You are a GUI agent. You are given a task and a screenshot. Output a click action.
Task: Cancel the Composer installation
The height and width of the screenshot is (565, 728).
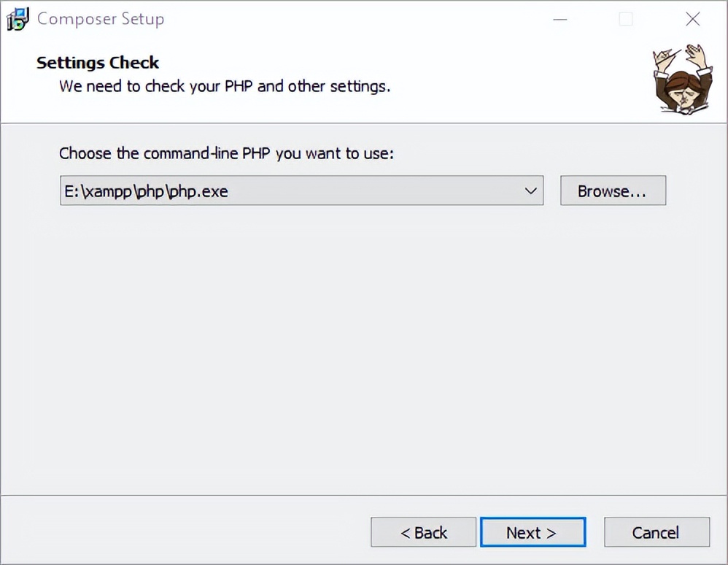point(656,532)
